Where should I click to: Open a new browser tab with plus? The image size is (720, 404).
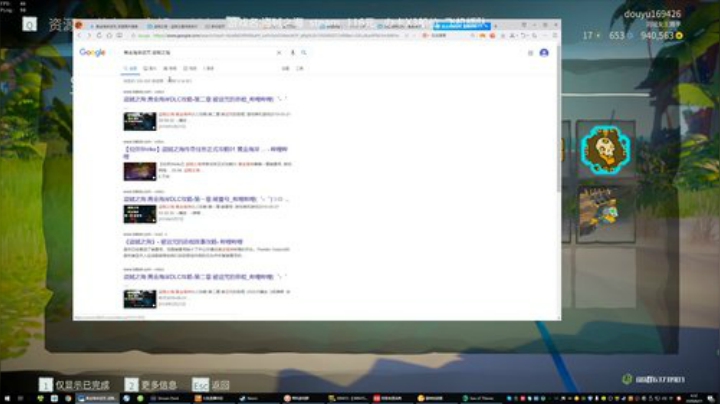[495, 26]
